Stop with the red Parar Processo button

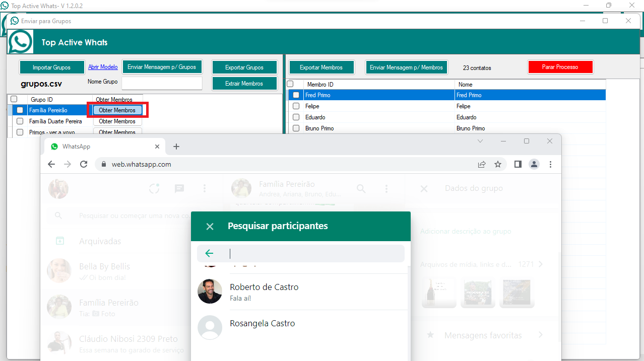[560, 67]
